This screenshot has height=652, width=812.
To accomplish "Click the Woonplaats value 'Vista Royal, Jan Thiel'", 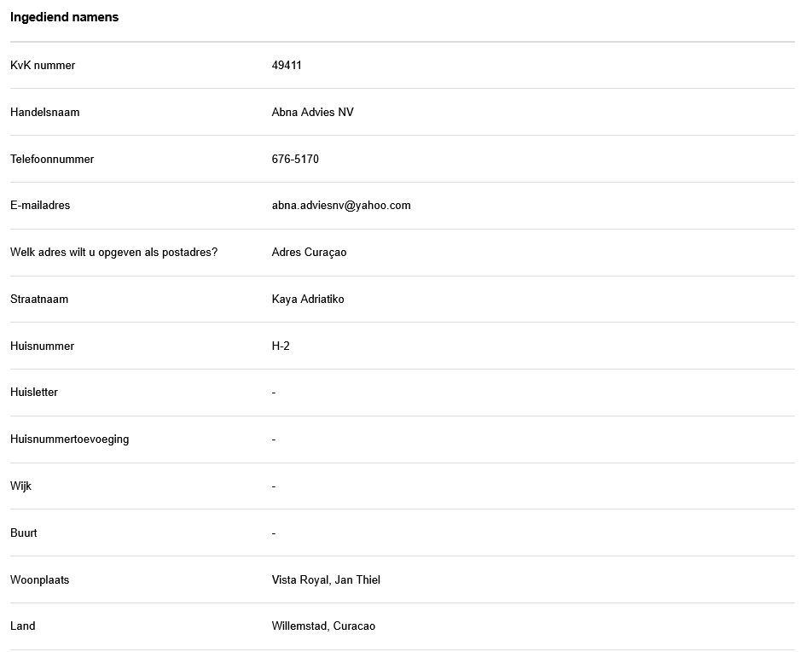I will click(x=326, y=580).
